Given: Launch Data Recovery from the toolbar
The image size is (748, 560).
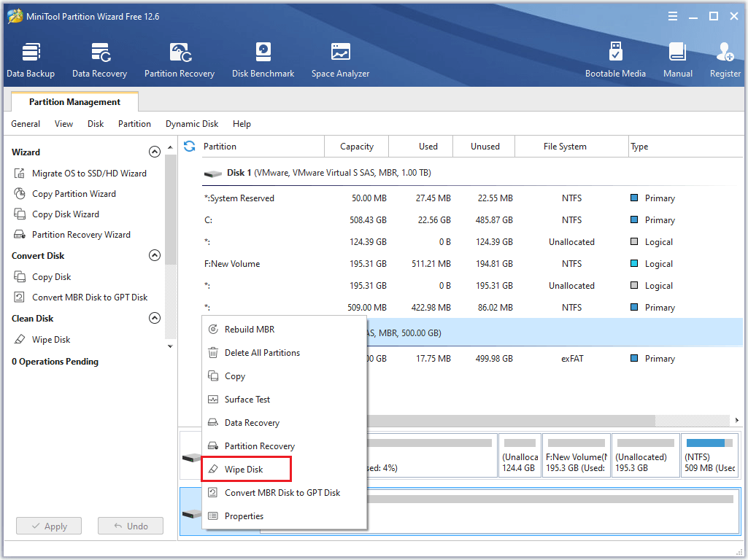Looking at the screenshot, I should click(x=100, y=60).
